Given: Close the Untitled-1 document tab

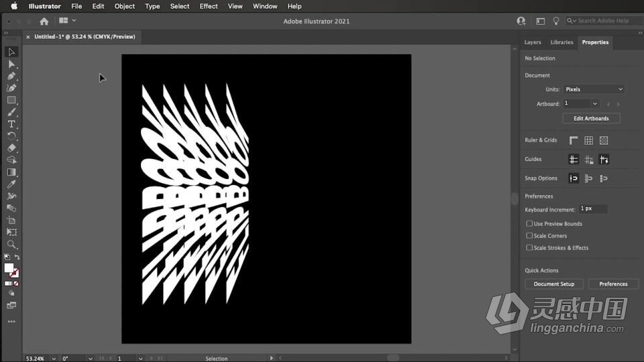Looking at the screenshot, I should 28,37.
